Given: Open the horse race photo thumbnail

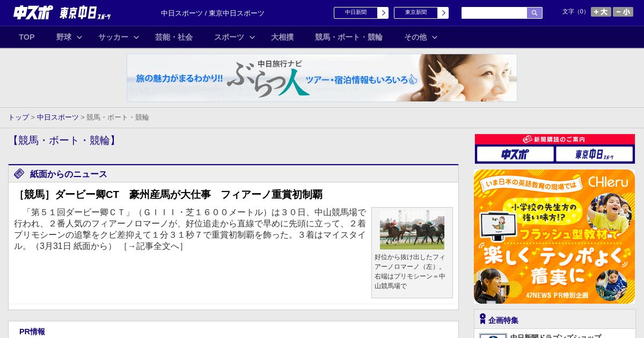Looking at the screenshot, I should 412,230.
